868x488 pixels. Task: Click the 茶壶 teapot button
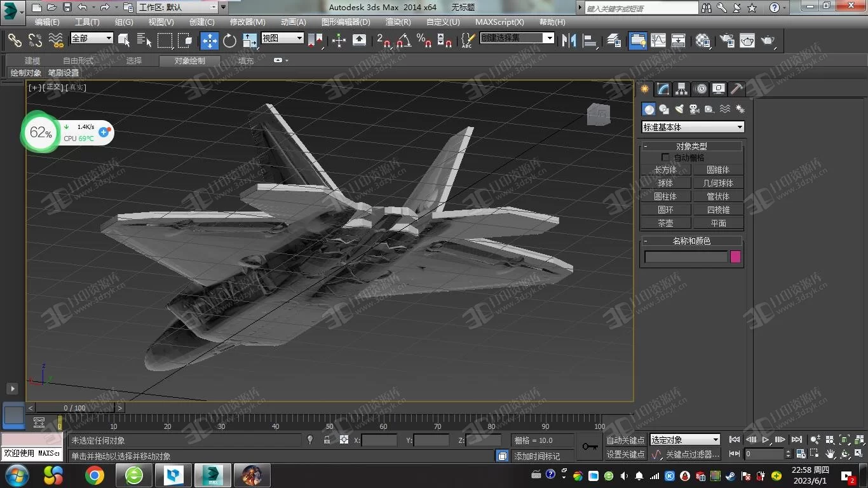(665, 223)
